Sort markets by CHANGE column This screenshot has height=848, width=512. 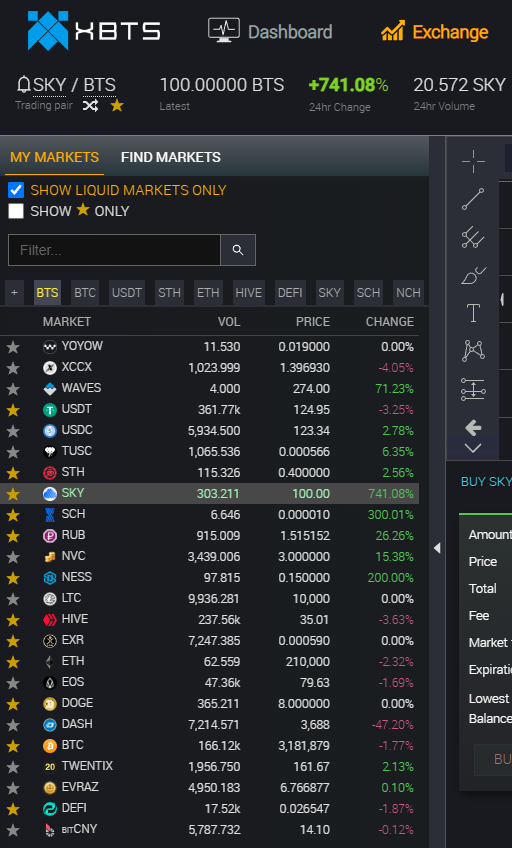(390, 322)
